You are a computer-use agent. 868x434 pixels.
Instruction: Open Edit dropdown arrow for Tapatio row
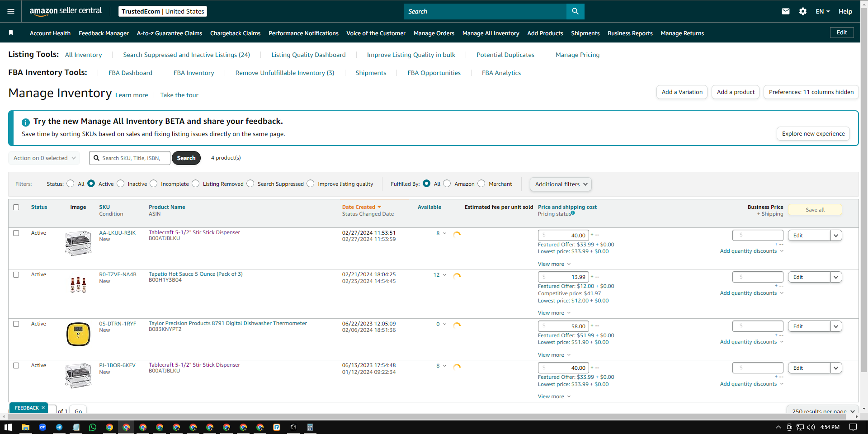(x=836, y=277)
